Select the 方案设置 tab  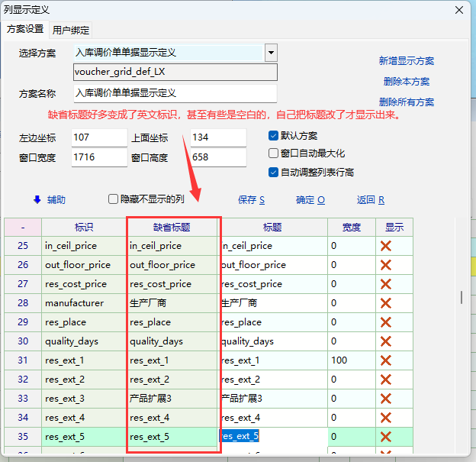[x=25, y=29]
